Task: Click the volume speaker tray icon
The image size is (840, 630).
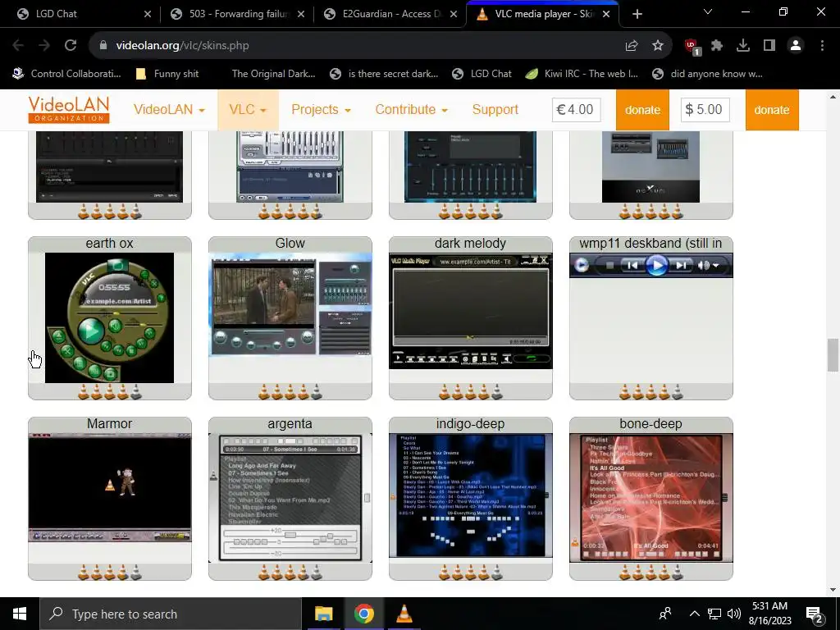Action: pyautogui.click(x=734, y=614)
